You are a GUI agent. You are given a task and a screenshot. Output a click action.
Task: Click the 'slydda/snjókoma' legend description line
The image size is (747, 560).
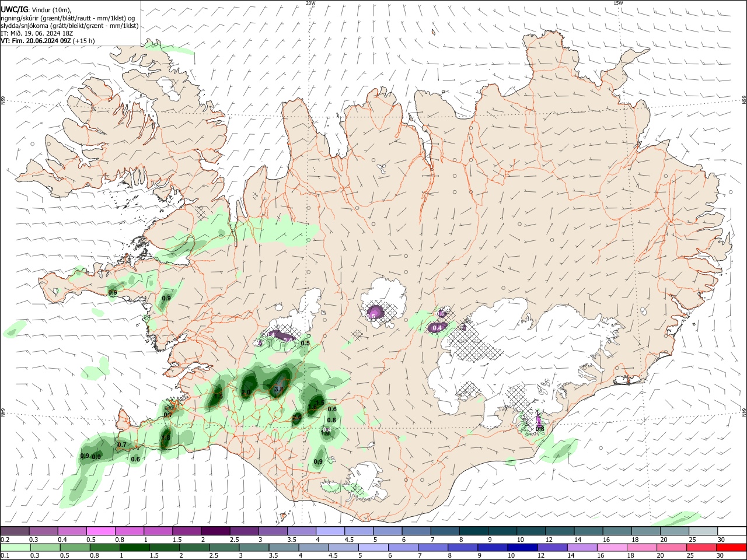point(69,26)
